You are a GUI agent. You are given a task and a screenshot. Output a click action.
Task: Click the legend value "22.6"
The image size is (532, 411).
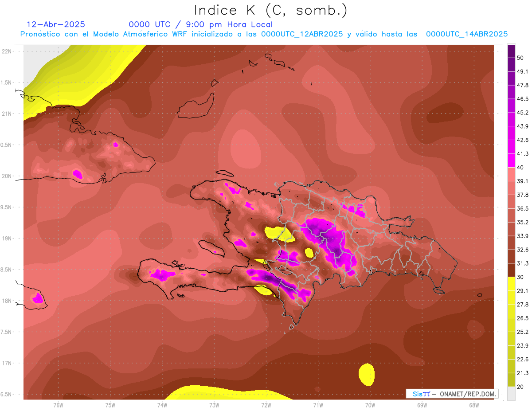click(523, 359)
